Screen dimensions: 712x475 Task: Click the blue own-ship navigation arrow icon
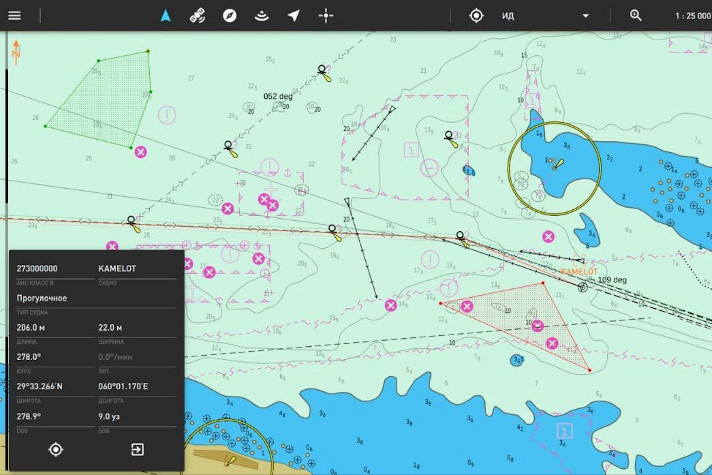(166, 15)
